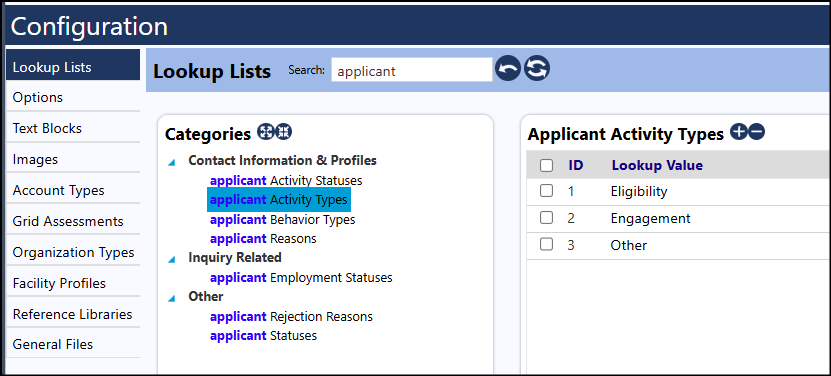Open Organization Types sidebar item
The height and width of the screenshot is (376, 831).
click(73, 252)
